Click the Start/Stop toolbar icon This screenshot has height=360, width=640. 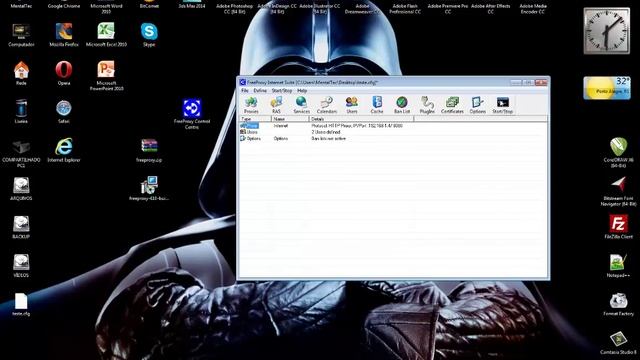tap(502, 105)
